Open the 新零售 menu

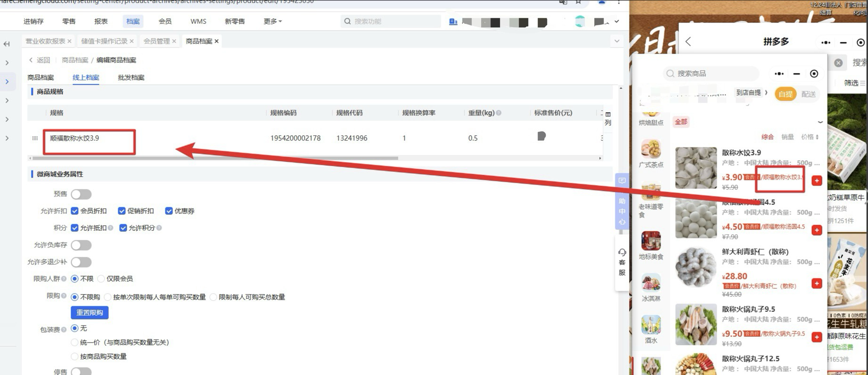[x=235, y=21]
